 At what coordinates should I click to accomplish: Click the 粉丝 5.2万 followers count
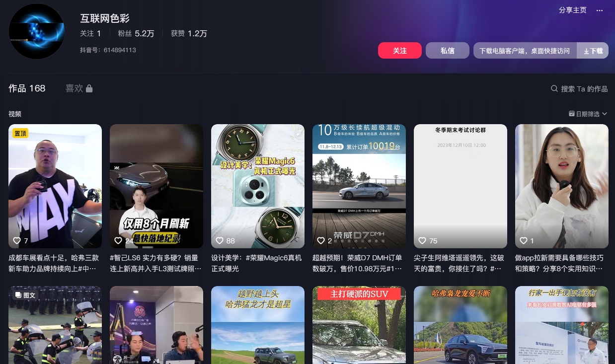(x=136, y=33)
